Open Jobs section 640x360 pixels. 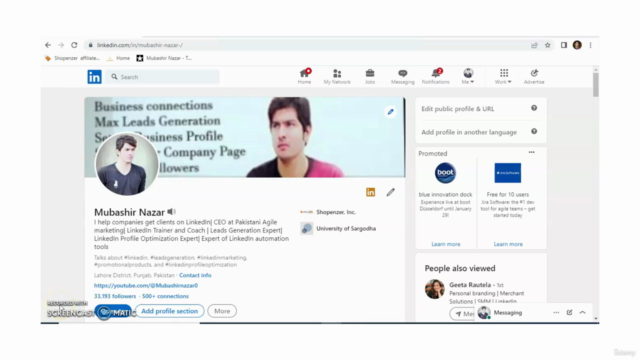(x=370, y=76)
